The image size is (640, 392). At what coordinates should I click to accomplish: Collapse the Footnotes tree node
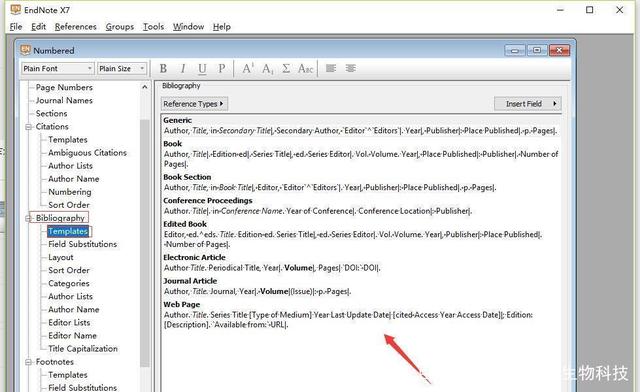tap(29, 362)
